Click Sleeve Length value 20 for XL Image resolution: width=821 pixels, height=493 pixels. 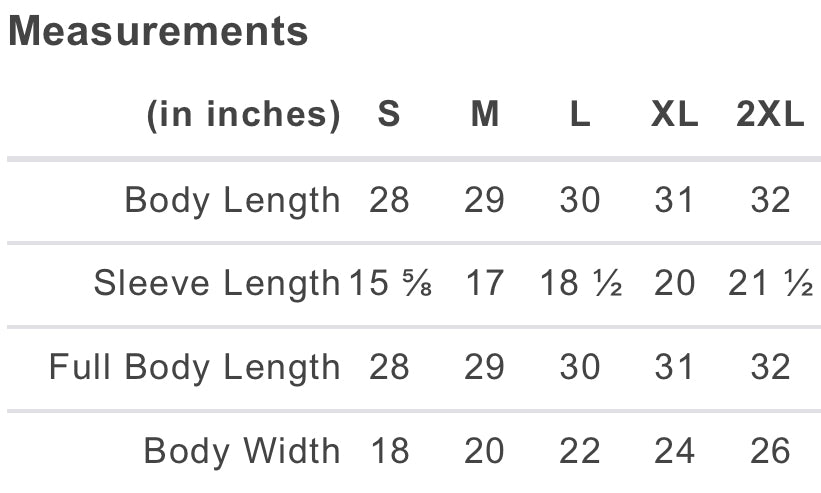(x=675, y=284)
